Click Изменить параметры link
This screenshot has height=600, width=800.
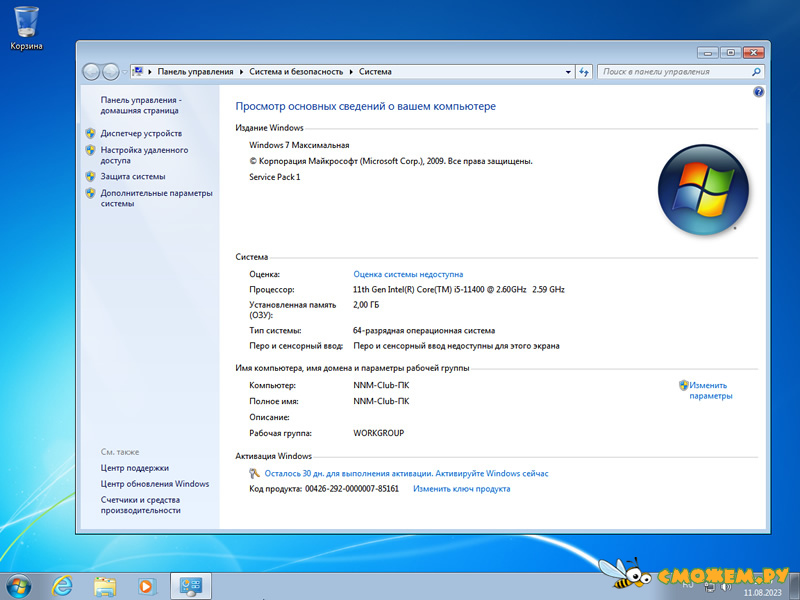pos(710,390)
